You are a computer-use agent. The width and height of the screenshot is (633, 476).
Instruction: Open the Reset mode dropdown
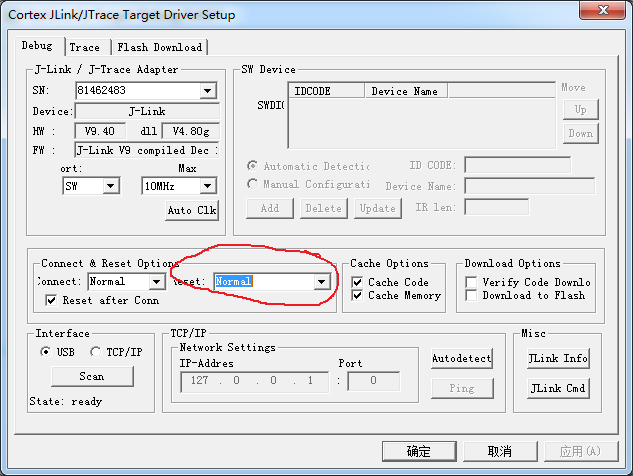[321, 281]
